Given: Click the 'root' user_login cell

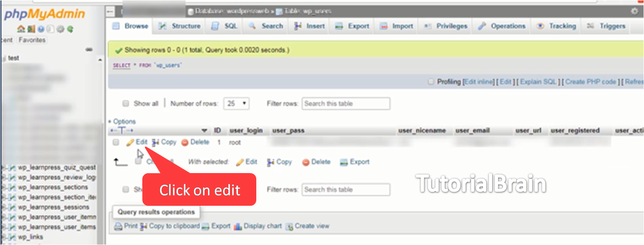Looking at the screenshot, I should tap(235, 143).
